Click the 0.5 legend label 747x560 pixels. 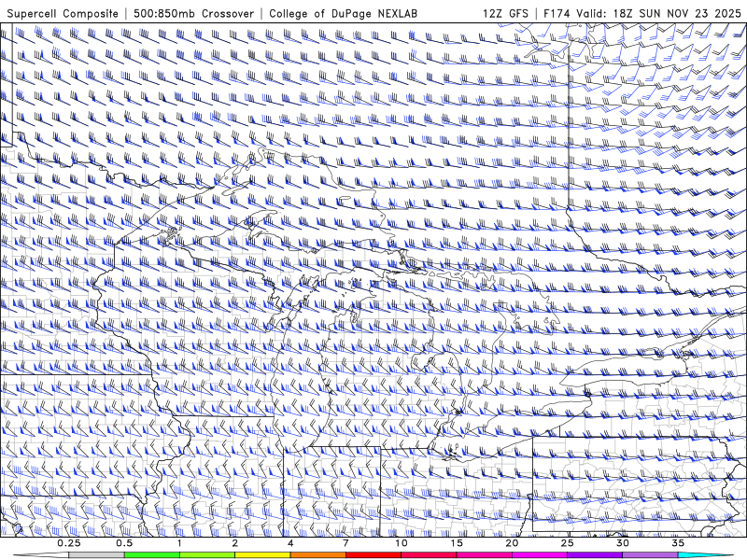[124, 543]
